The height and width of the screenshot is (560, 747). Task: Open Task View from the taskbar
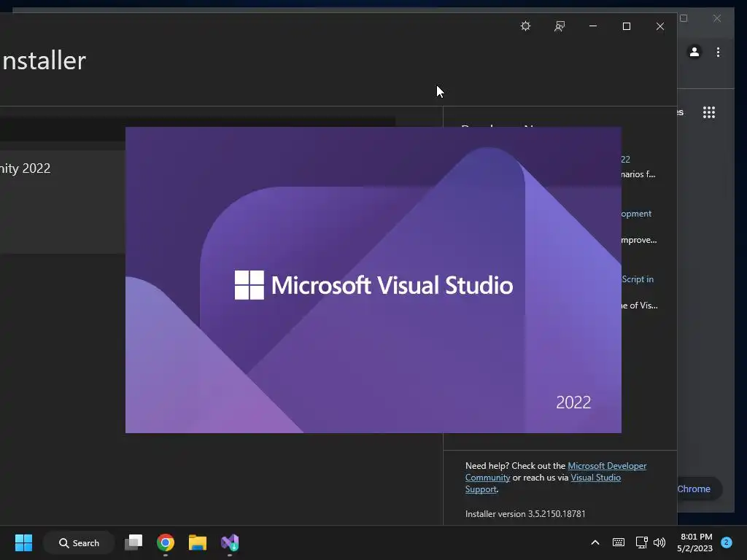pos(133,542)
